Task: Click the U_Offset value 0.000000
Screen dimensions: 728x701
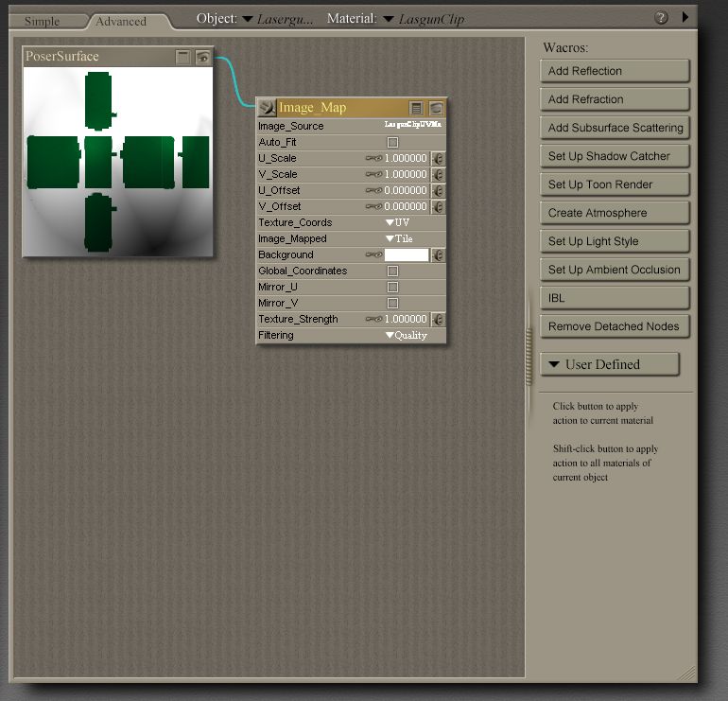Action: click(406, 190)
